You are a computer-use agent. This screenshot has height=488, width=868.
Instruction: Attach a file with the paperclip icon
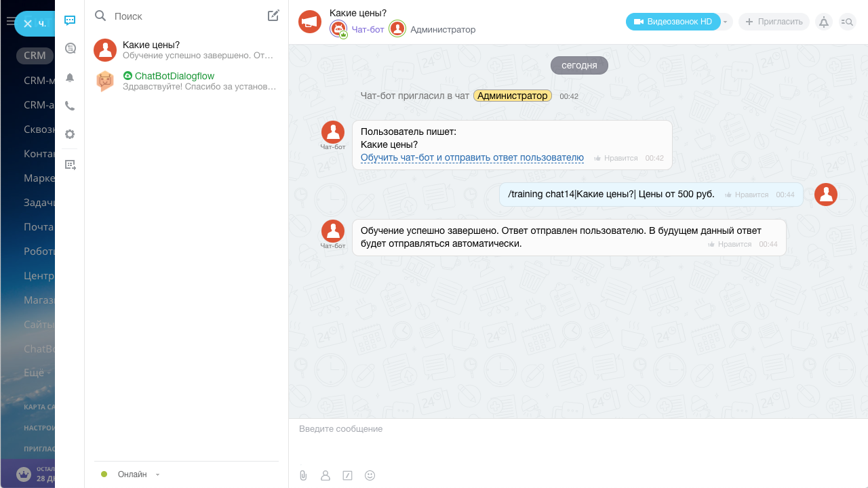pyautogui.click(x=303, y=475)
